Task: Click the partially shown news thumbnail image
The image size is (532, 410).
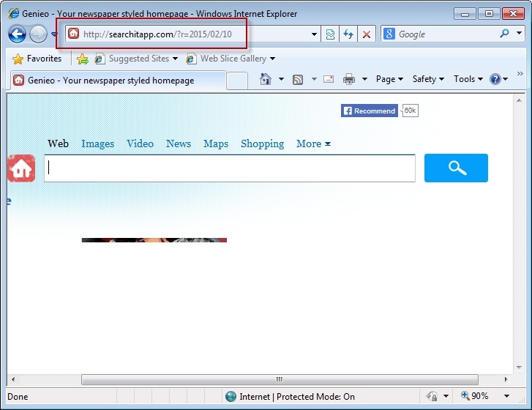Action: [x=154, y=240]
